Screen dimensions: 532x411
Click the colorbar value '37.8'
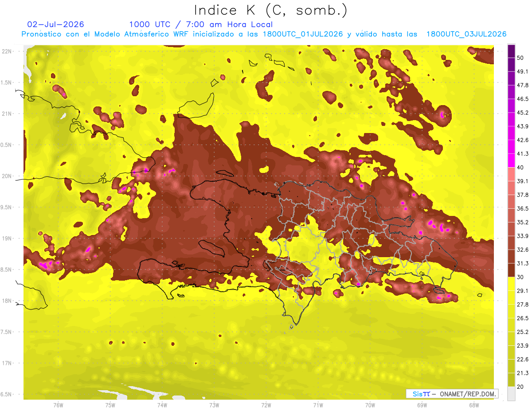click(x=522, y=195)
